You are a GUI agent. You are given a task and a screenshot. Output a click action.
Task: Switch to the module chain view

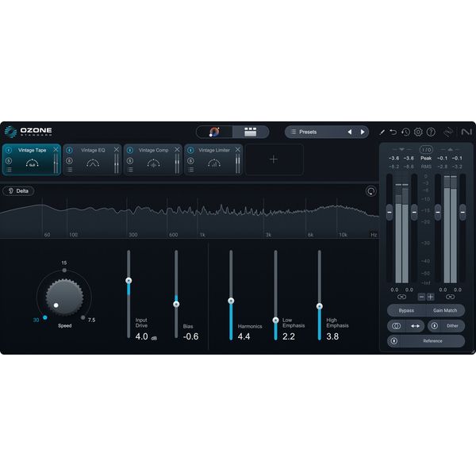[x=251, y=132]
